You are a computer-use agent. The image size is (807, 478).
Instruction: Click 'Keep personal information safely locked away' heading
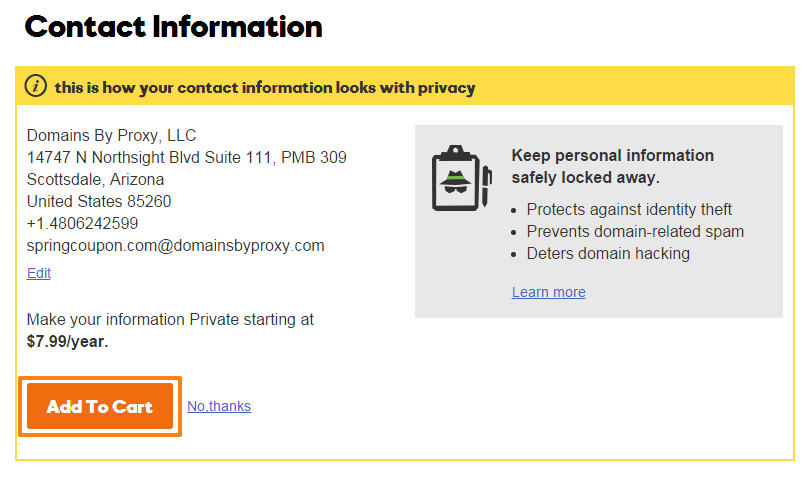pyautogui.click(x=612, y=166)
